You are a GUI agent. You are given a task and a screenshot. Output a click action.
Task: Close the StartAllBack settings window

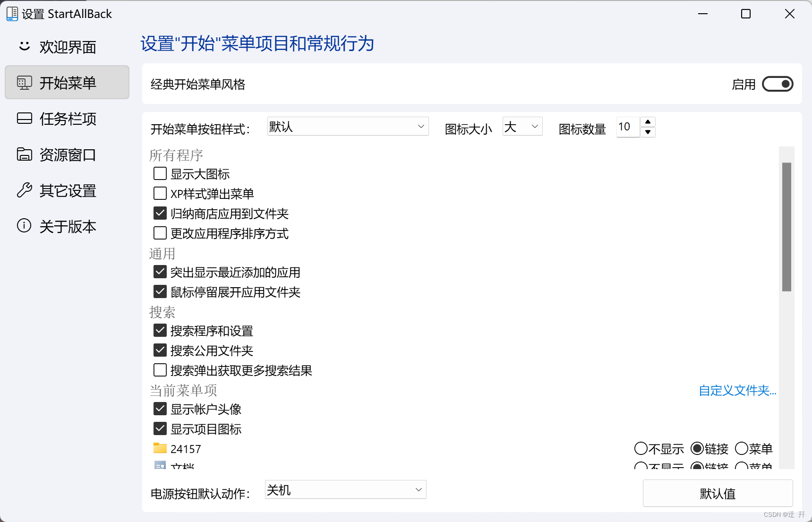790,14
